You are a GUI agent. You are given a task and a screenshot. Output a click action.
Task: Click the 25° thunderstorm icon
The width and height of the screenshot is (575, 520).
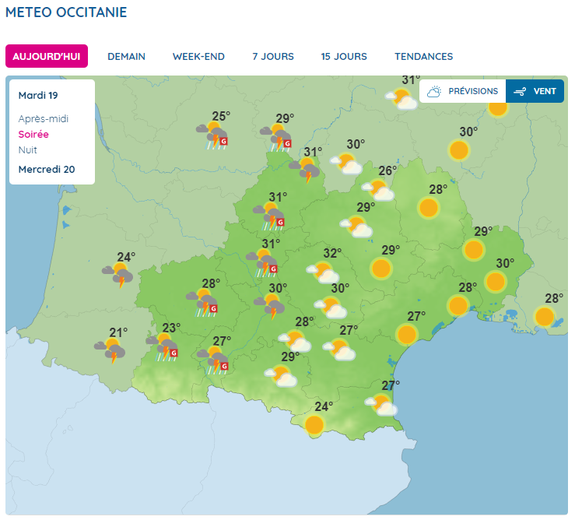pyautogui.click(x=212, y=136)
